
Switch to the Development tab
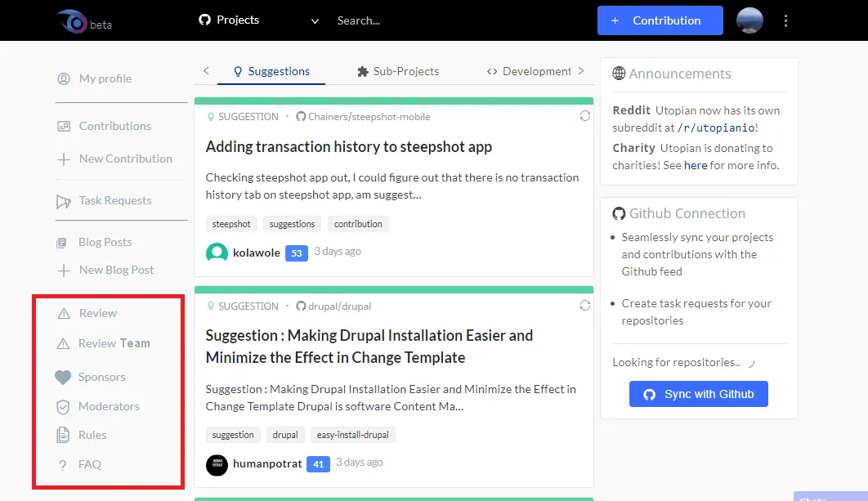pyautogui.click(x=529, y=71)
